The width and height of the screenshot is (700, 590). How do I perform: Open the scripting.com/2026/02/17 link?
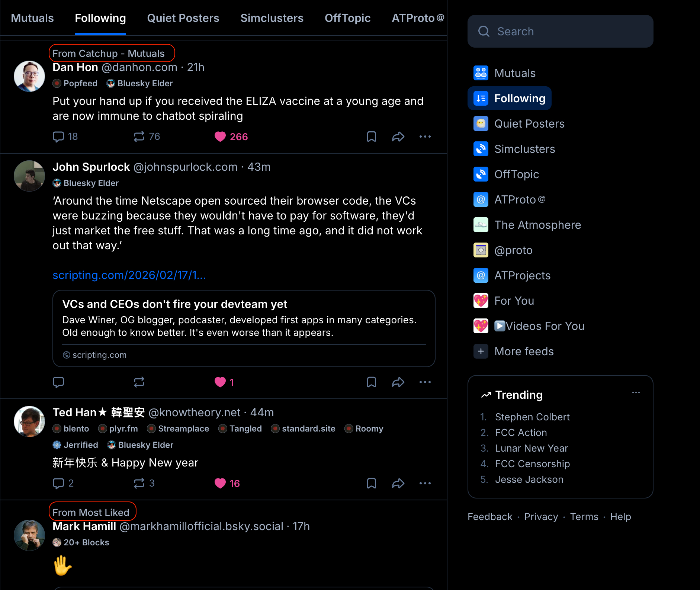point(129,275)
